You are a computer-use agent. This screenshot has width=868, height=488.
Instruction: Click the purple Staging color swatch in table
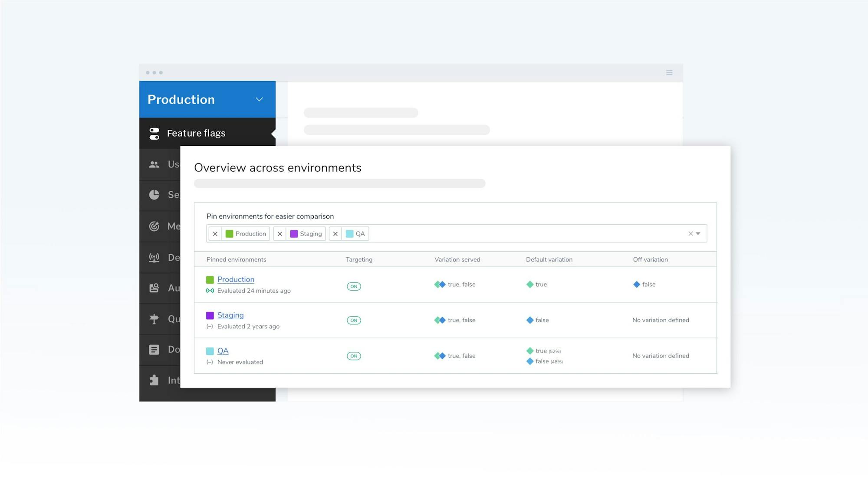(210, 315)
